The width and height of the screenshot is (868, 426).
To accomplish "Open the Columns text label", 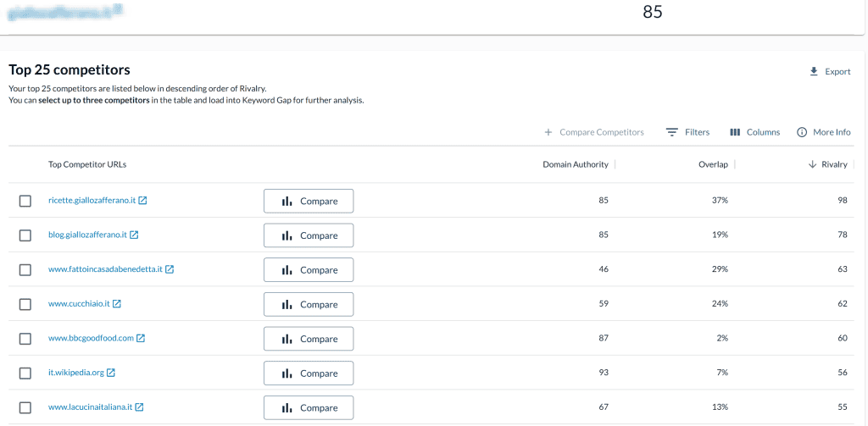I will 764,132.
